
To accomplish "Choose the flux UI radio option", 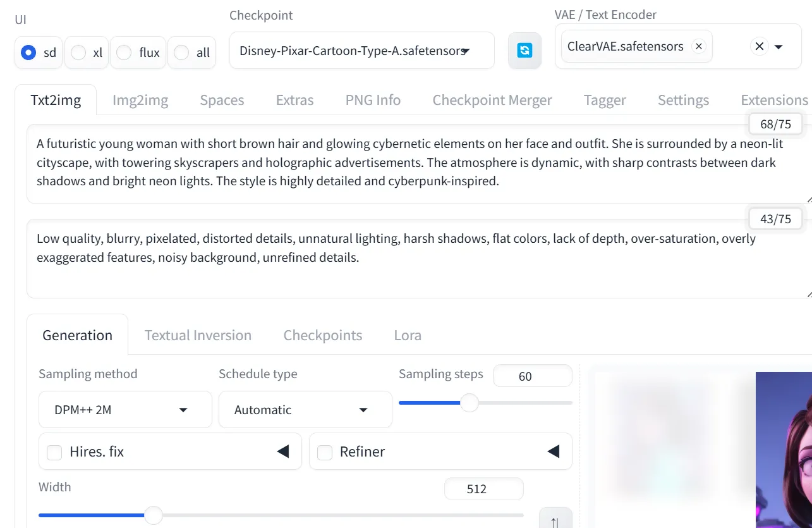I will coord(124,52).
